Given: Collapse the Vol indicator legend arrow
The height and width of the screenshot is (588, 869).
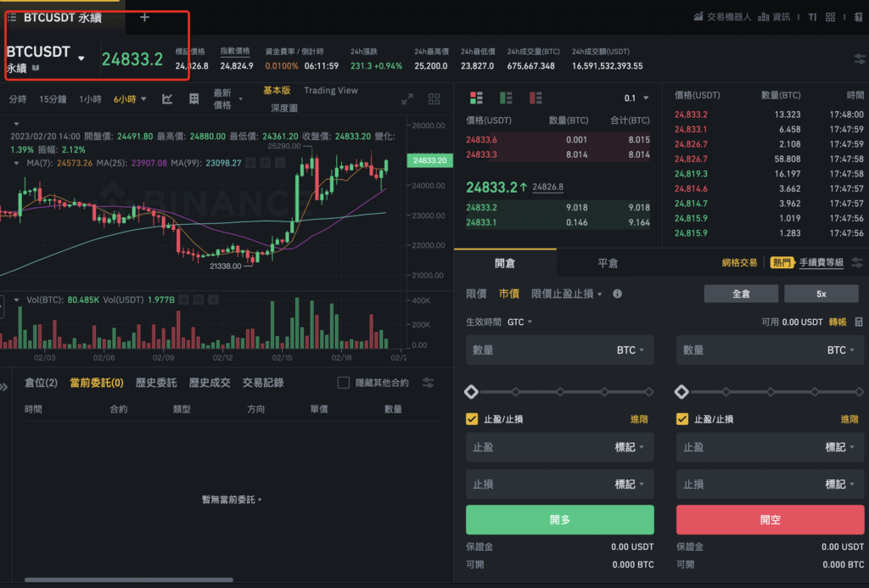Looking at the screenshot, I should tap(16, 300).
